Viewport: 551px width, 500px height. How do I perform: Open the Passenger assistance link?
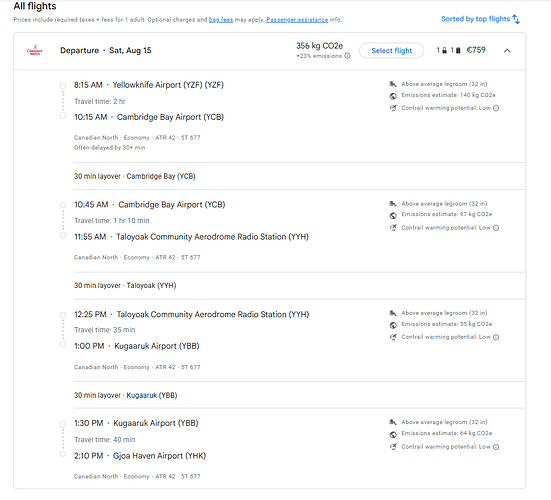tap(297, 20)
